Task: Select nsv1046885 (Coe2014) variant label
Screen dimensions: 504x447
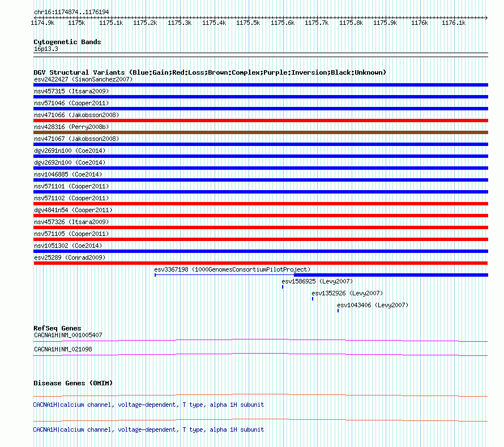Action: tap(68, 174)
